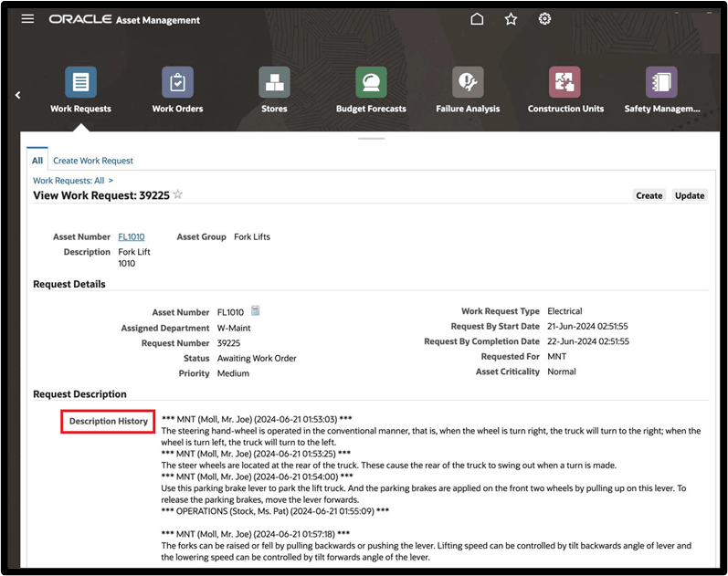Click the history entry dated 2024-06-21 01:53:03

[x=257, y=419]
